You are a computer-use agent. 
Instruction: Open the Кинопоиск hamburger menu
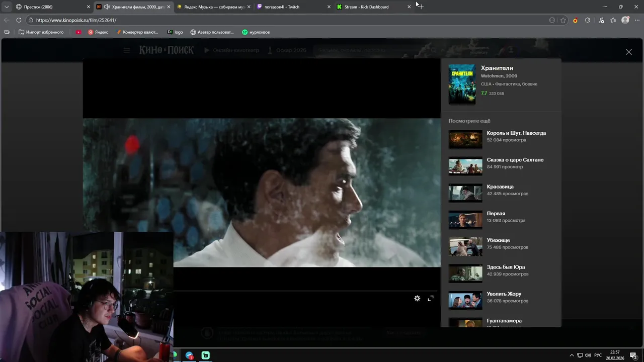click(127, 50)
